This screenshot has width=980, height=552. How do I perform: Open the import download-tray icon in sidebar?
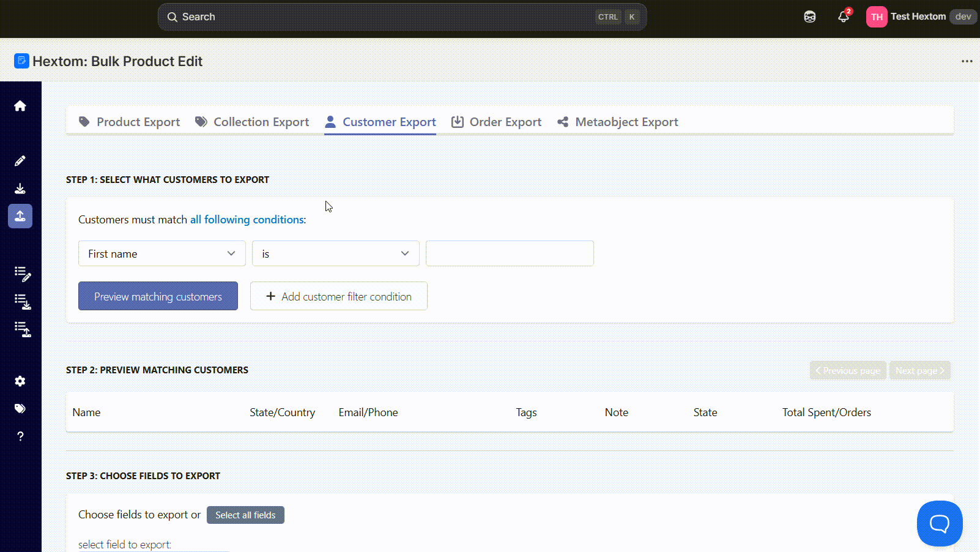(x=20, y=188)
